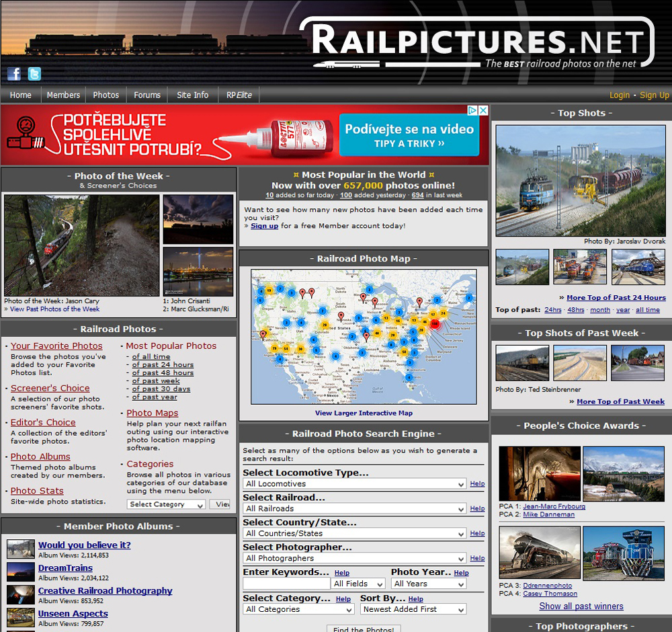This screenshot has width=672, height=632.
Task: Open PCA 3 steam locomotive award photo
Action: (x=540, y=553)
